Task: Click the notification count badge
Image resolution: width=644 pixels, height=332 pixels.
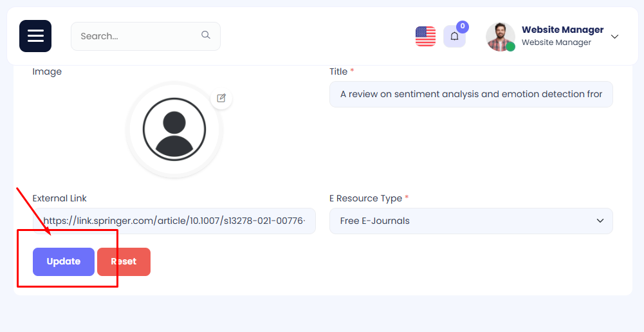Action: point(462,27)
